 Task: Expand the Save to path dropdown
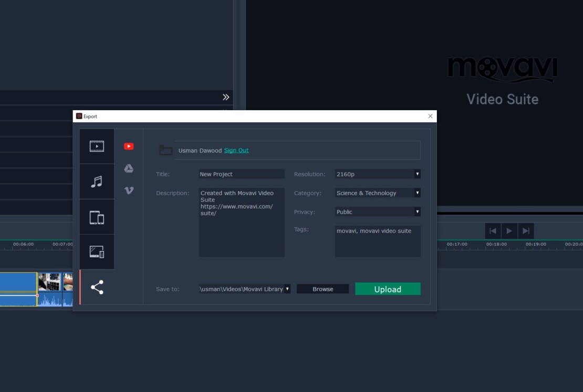click(x=287, y=289)
